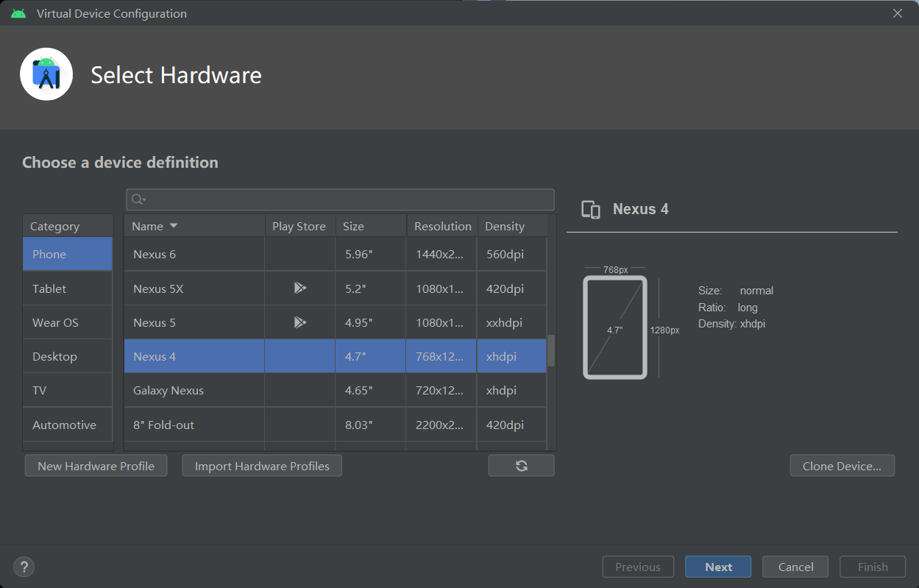Image resolution: width=919 pixels, height=588 pixels.
Task: Click the Play Store icon for Nexus 5X
Action: pos(299,288)
